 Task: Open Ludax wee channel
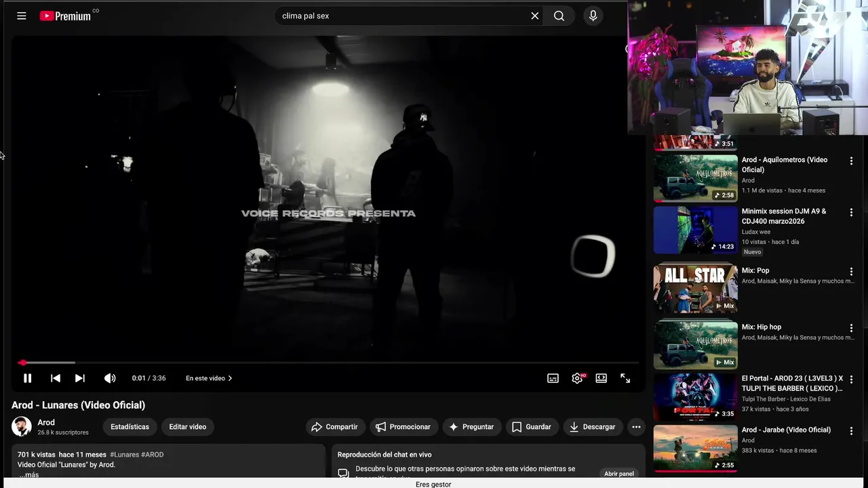pos(756,232)
